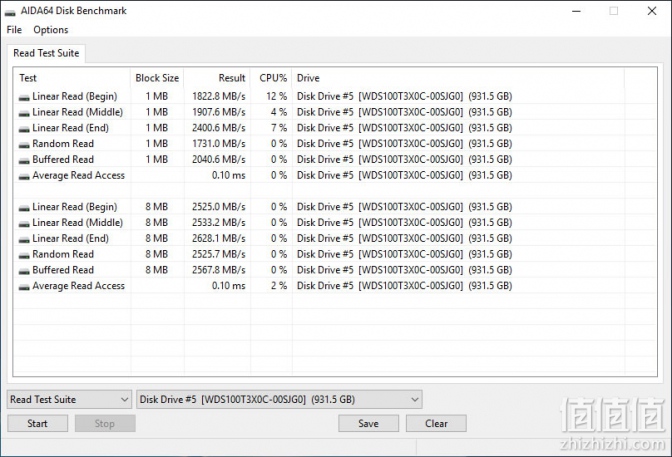This screenshot has width=672, height=457.
Task: Click disk icon of 1731.0 MB/s Random Read row
Action: (24, 145)
